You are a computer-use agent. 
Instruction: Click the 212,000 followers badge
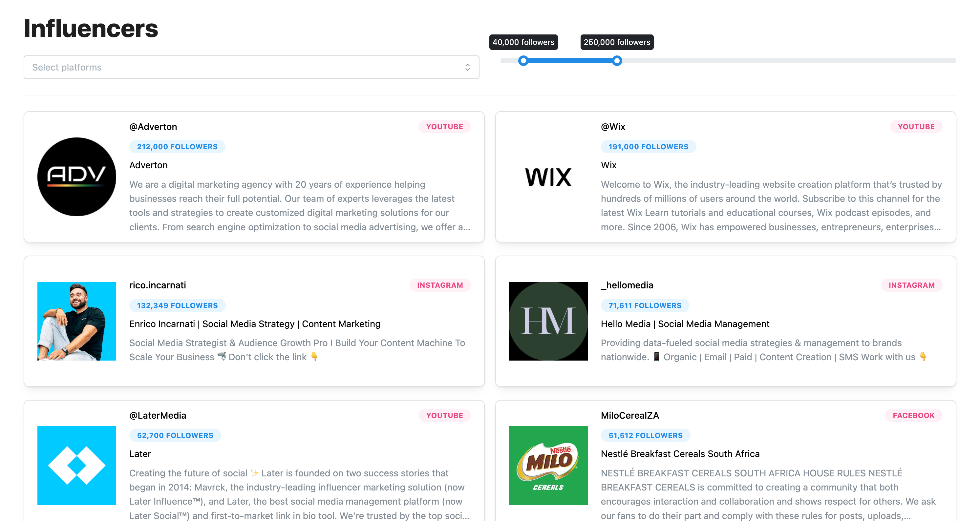177,147
